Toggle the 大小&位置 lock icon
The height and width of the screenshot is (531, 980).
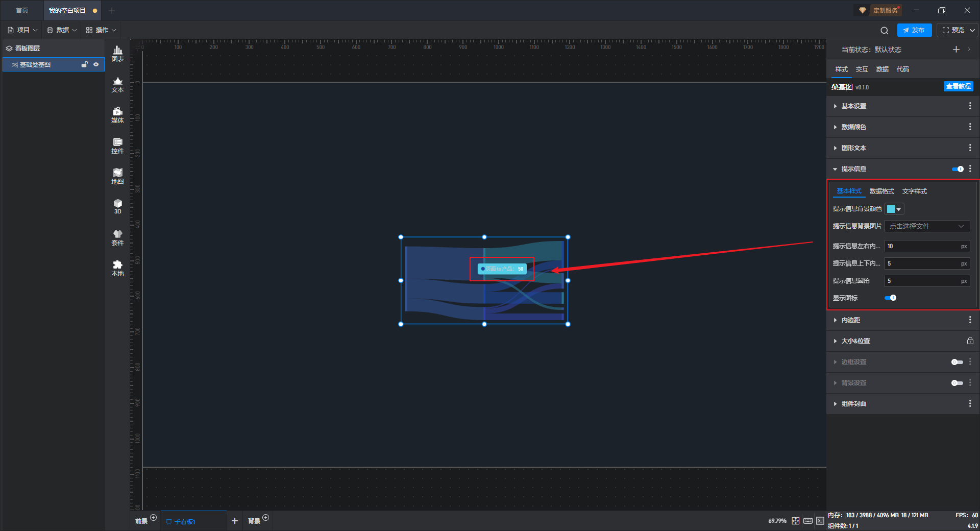tap(970, 341)
